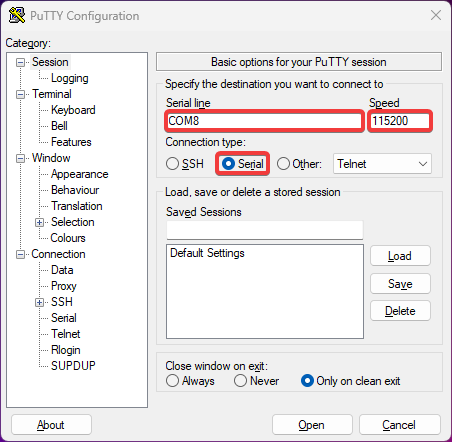452x442 pixels.
Task: Set close window on exit to Never
Action: (256, 381)
